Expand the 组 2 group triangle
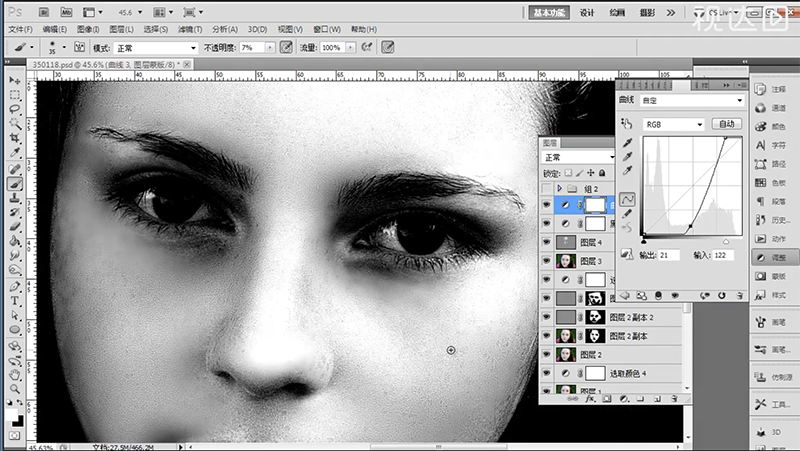 (559, 189)
